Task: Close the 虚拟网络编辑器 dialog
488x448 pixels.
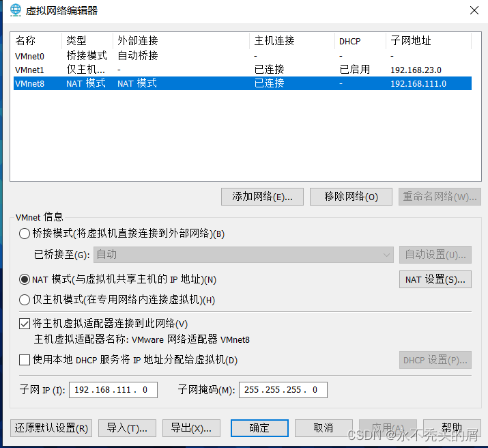Action: coord(474,10)
